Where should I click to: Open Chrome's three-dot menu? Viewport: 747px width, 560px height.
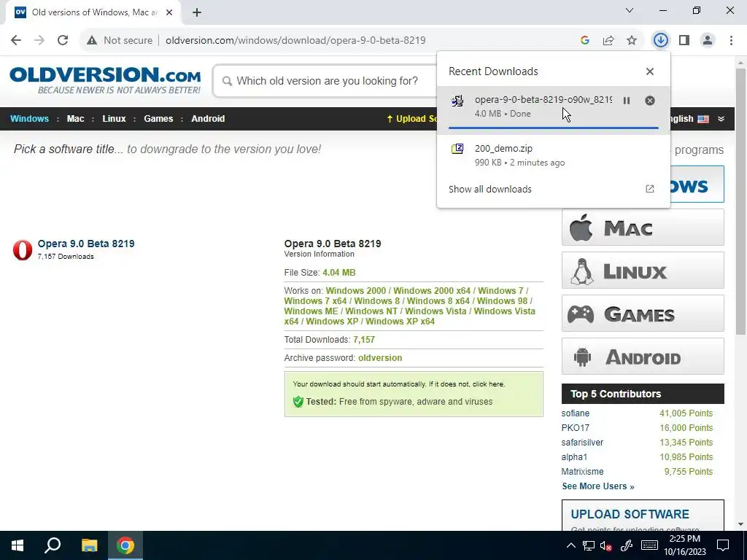731,41
